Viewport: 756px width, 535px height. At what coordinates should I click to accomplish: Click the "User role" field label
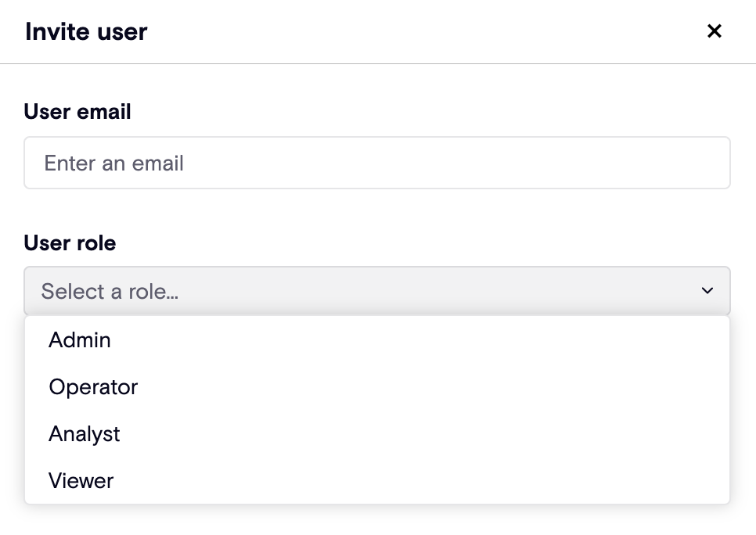click(x=70, y=243)
